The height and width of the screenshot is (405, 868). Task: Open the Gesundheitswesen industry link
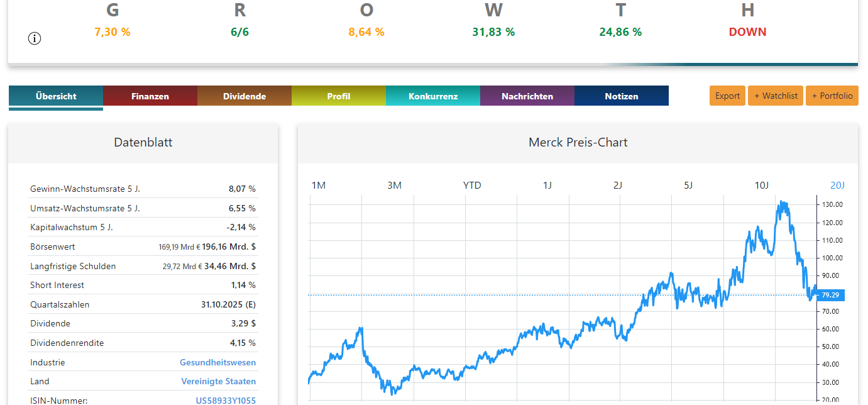tap(217, 362)
